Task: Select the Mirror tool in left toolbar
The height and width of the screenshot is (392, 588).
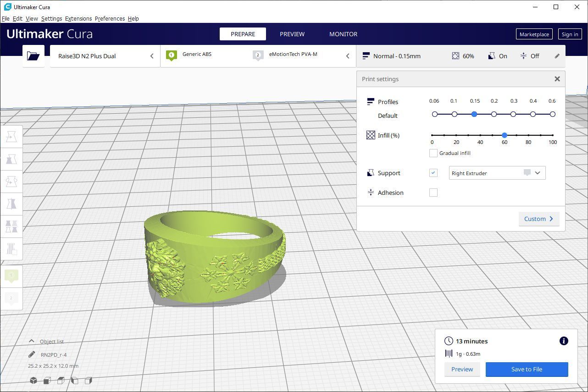Action: pyautogui.click(x=11, y=204)
